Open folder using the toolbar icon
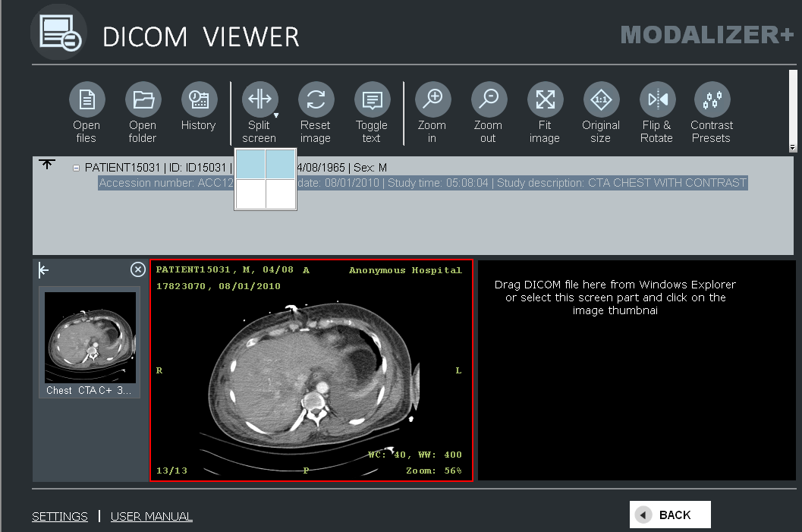Screen dimensions: 802x532 [x=143, y=99]
